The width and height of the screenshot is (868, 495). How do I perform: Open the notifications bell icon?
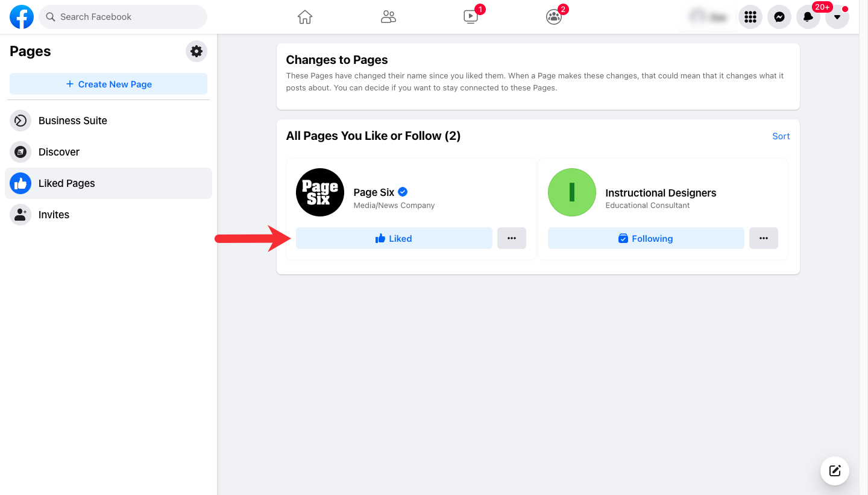[808, 17]
